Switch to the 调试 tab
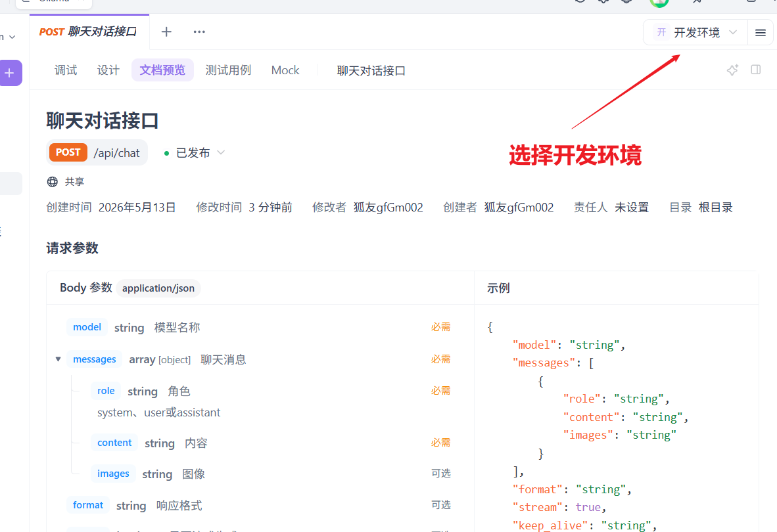The height and width of the screenshot is (532, 777). tap(66, 70)
